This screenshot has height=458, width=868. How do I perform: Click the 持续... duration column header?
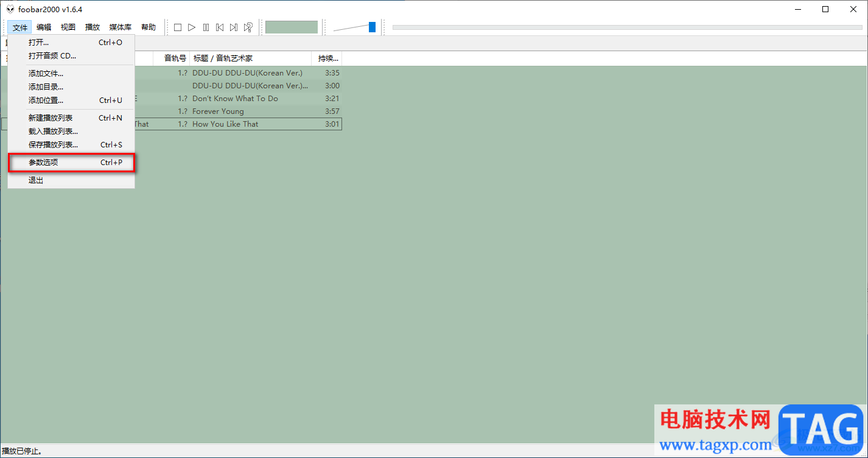click(x=326, y=58)
